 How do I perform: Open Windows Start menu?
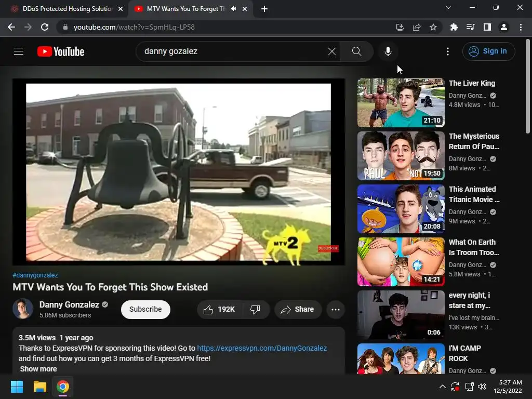click(17, 387)
